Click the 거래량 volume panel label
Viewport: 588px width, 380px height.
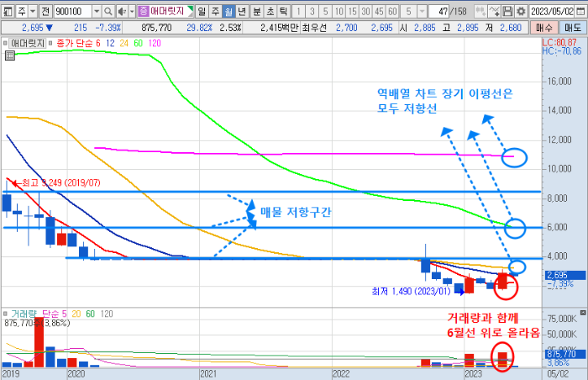coord(24,314)
